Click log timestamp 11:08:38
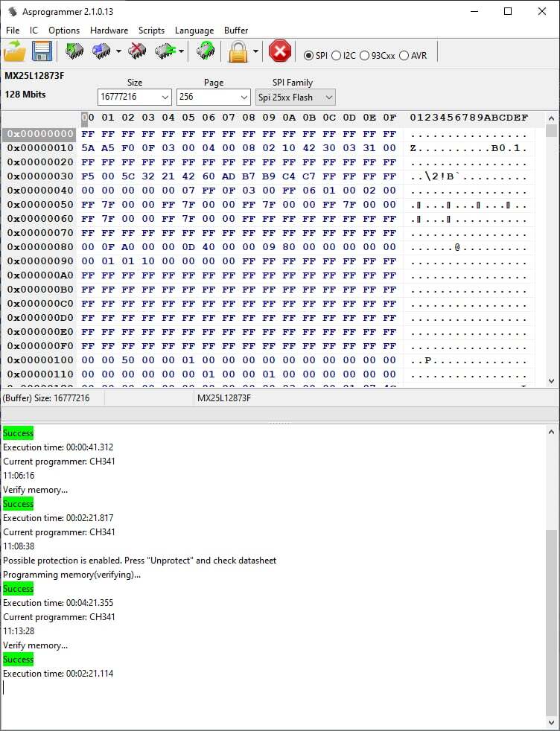The width and height of the screenshot is (560, 731). click(19, 546)
